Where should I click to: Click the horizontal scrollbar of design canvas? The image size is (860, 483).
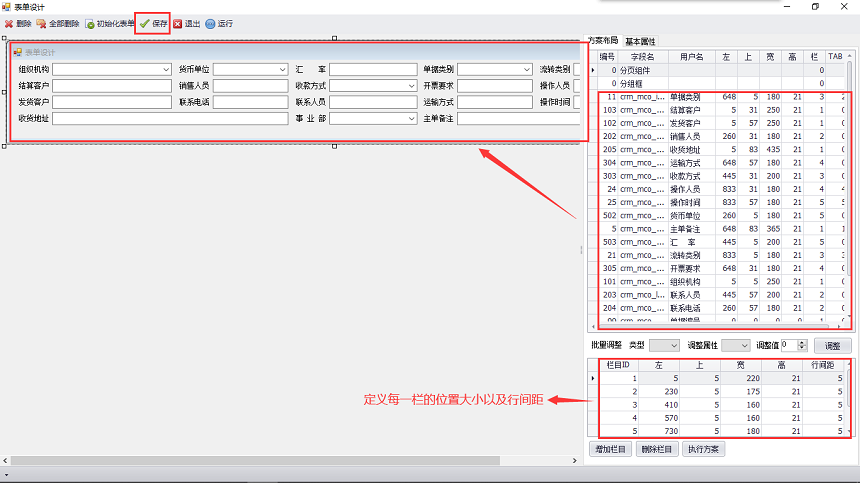(255, 461)
